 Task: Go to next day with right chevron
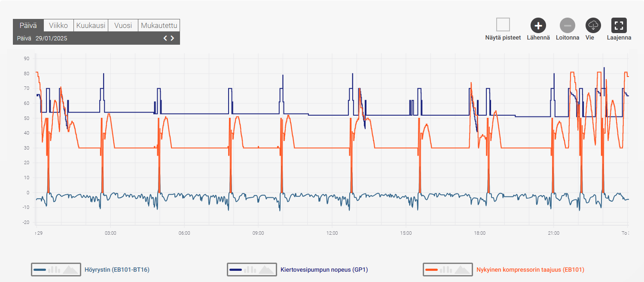point(173,38)
